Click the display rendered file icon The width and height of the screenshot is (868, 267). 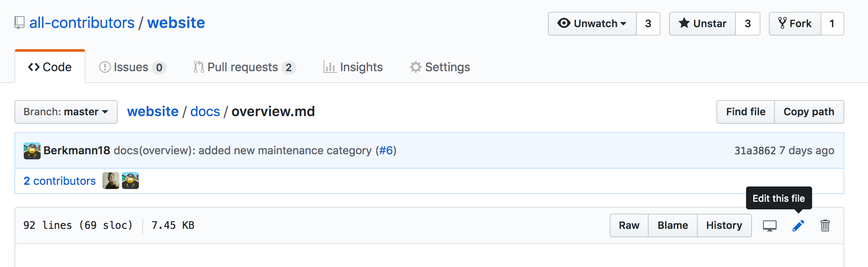[770, 225]
